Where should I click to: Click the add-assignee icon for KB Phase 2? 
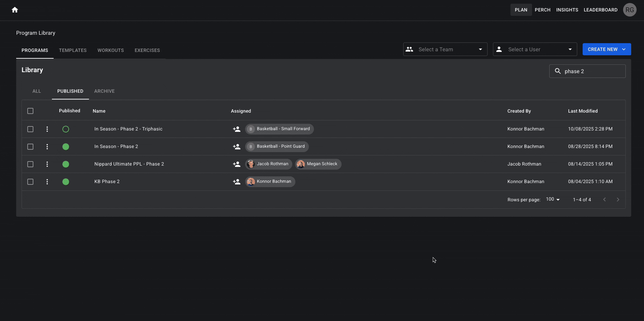coord(237,182)
